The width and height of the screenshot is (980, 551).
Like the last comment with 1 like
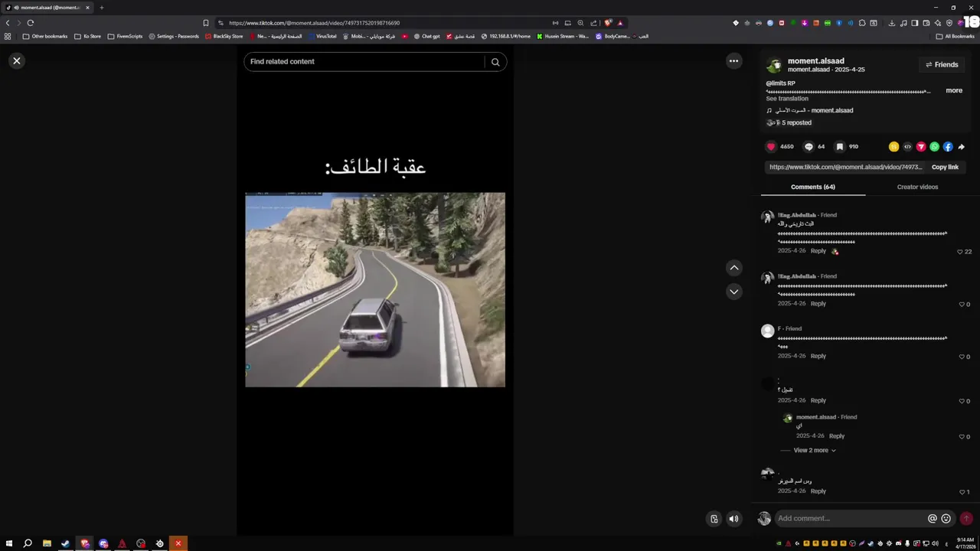click(x=962, y=492)
